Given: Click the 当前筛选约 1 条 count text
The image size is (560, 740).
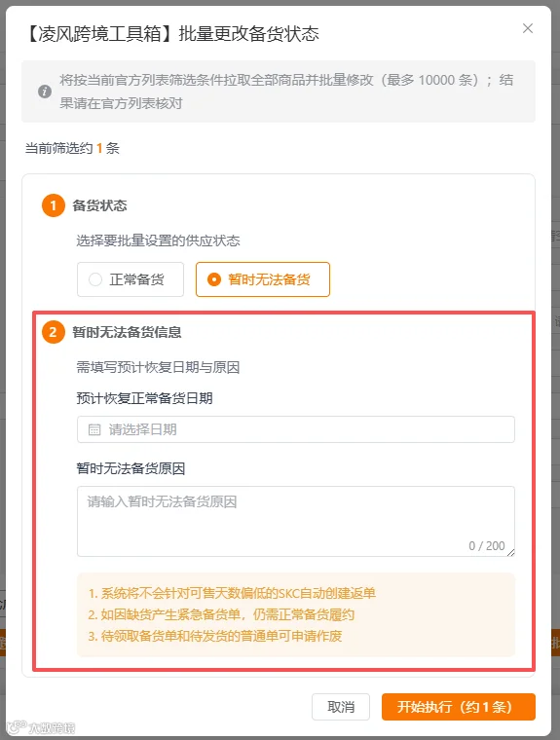Looking at the screenshot, I should pos(72,148).
